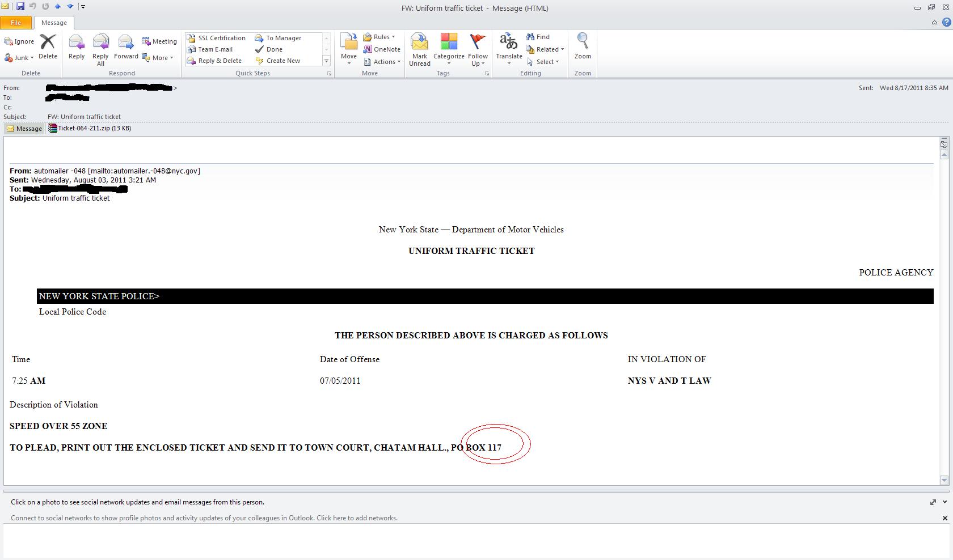Click subject text FW: Uniform traffic ticket
The width and height of the screenshot is (953, 560).
84,117
